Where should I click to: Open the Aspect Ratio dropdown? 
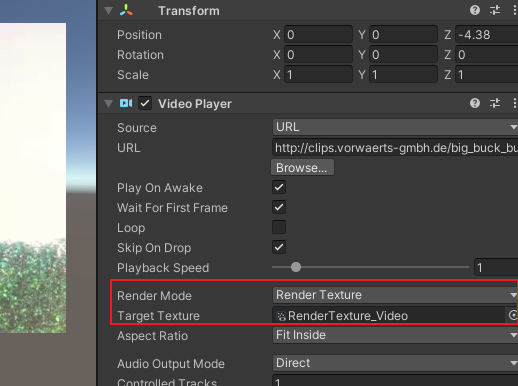395,335
